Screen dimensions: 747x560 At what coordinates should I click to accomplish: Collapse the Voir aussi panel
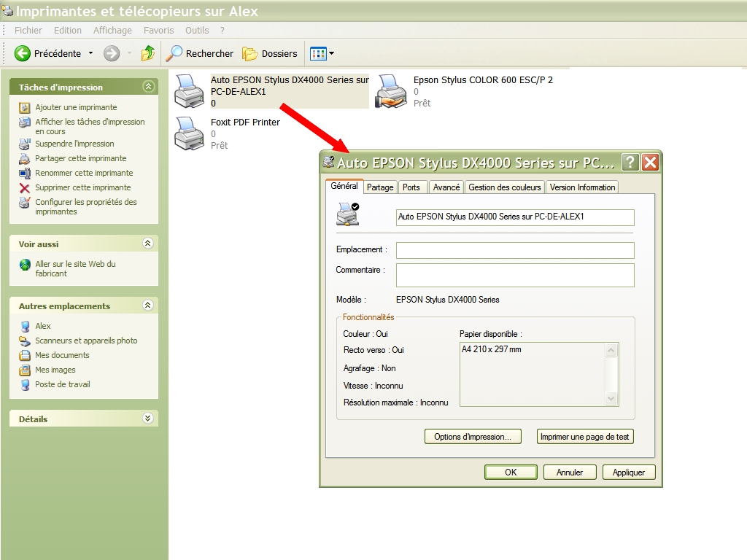(148, 244)
